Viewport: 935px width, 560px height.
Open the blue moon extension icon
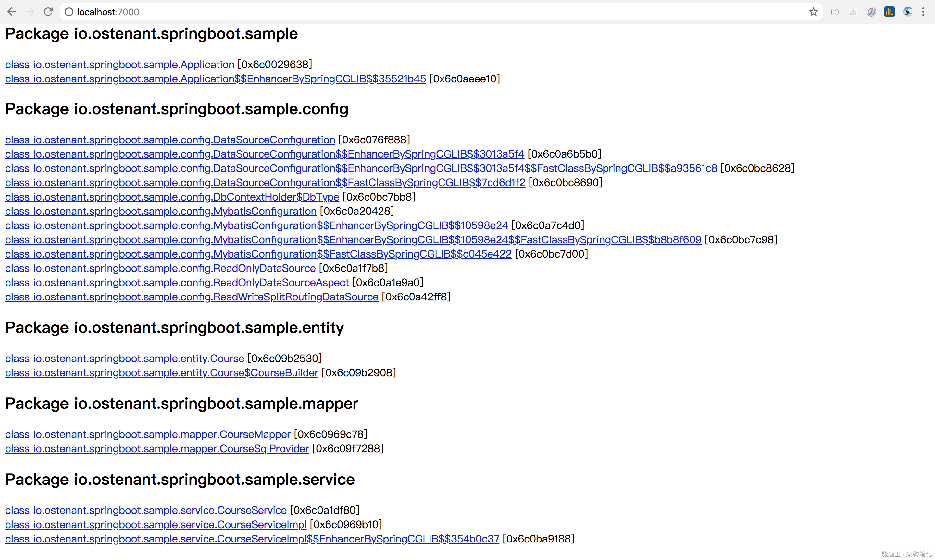pos(907,12)
